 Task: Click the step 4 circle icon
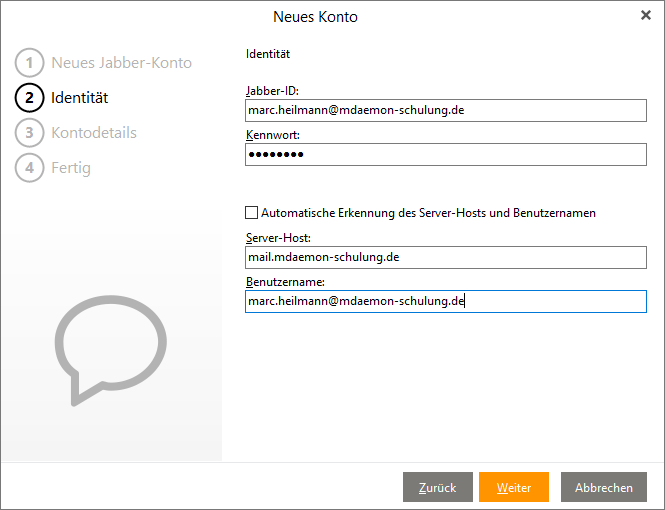tap(29, 168)
